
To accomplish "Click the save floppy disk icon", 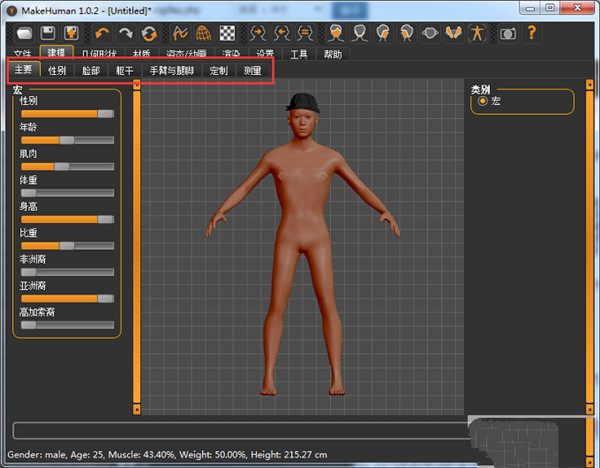I will 46,32.
